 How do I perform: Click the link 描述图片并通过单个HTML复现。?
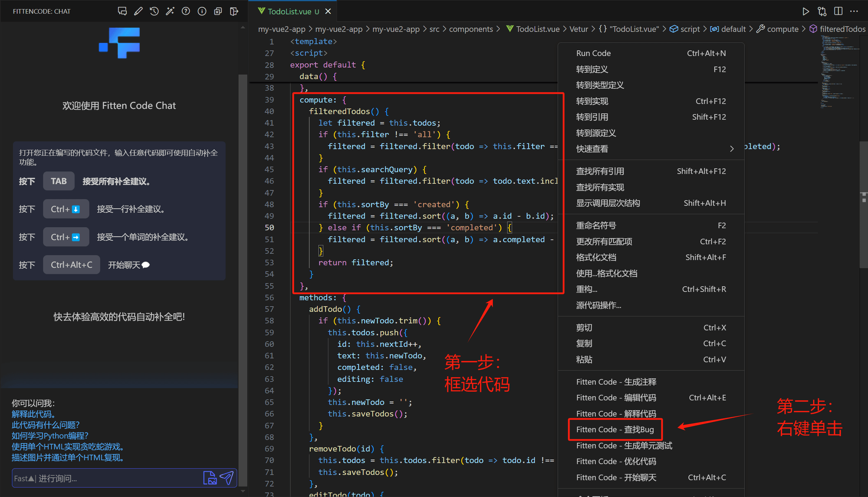(69, 458)
